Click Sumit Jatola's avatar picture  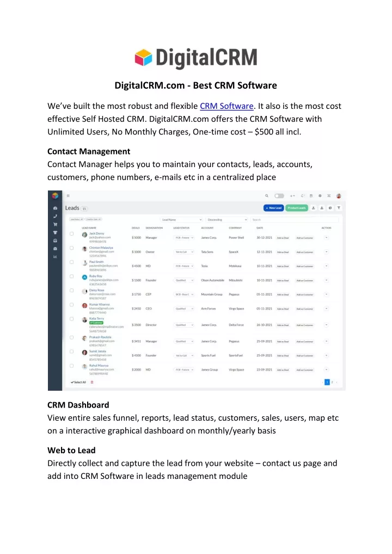(84, 353)
